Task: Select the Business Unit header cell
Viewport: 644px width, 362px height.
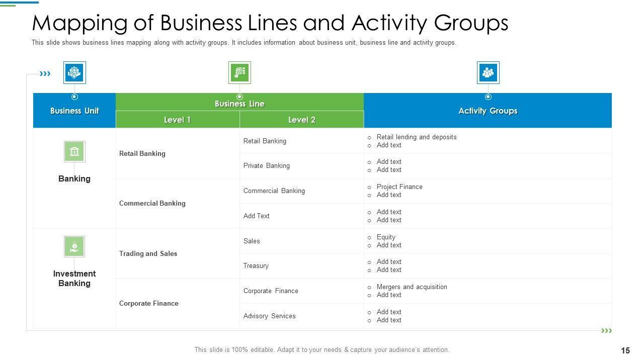Action: click(74, 111)
